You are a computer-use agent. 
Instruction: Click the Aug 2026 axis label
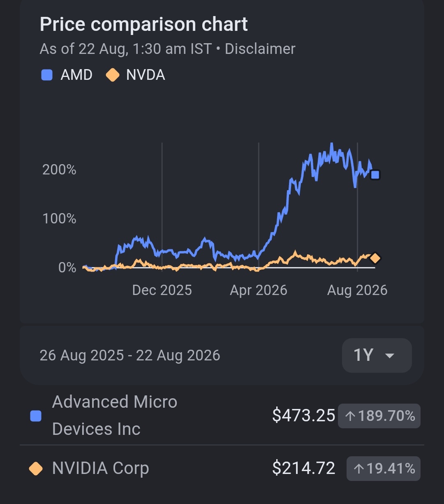[x=357, y=290]
